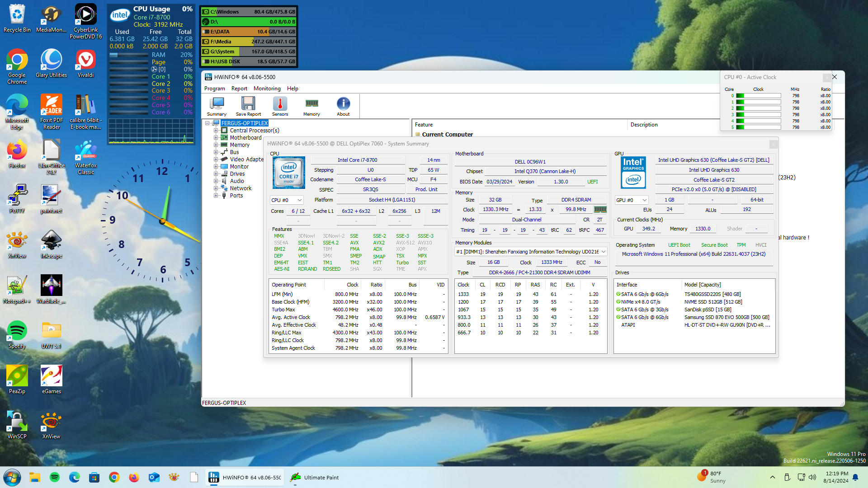Collapse the FERGUS-OPTIPLEX root node

point(208,123)
